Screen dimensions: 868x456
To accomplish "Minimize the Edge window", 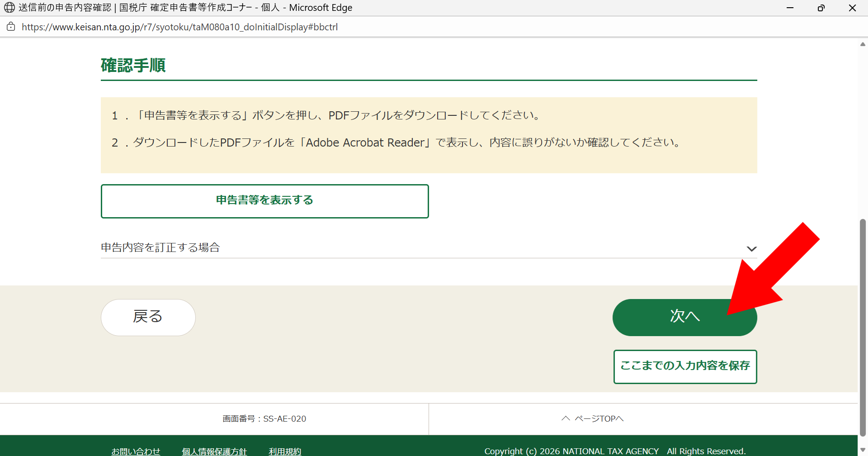I will 790,7.
